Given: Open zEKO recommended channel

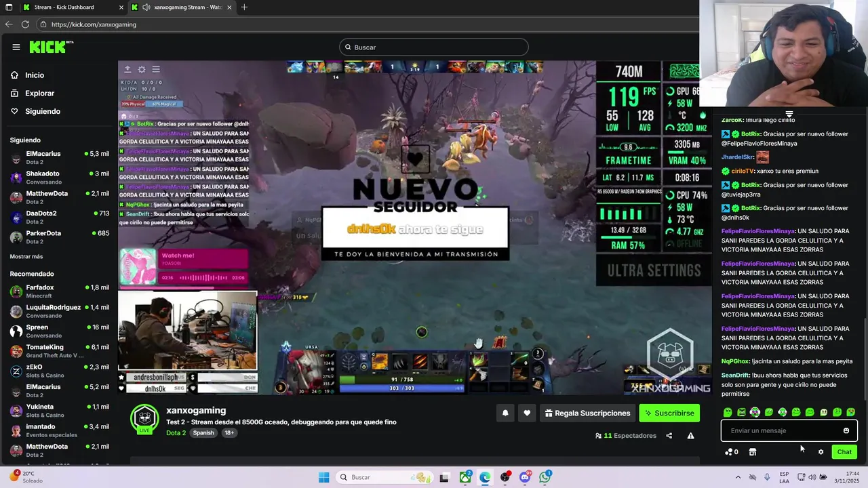Looking at the screenshot, I should click(60, 371).
